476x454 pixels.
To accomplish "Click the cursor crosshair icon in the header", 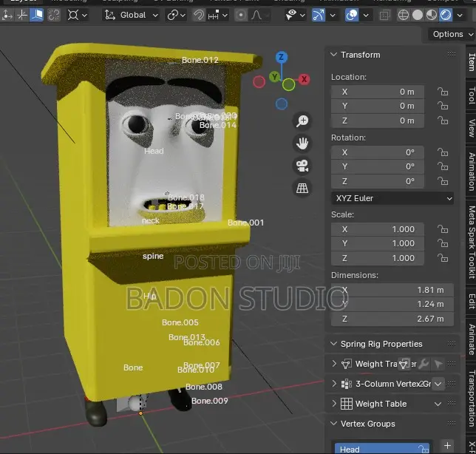I will point(22,16).
